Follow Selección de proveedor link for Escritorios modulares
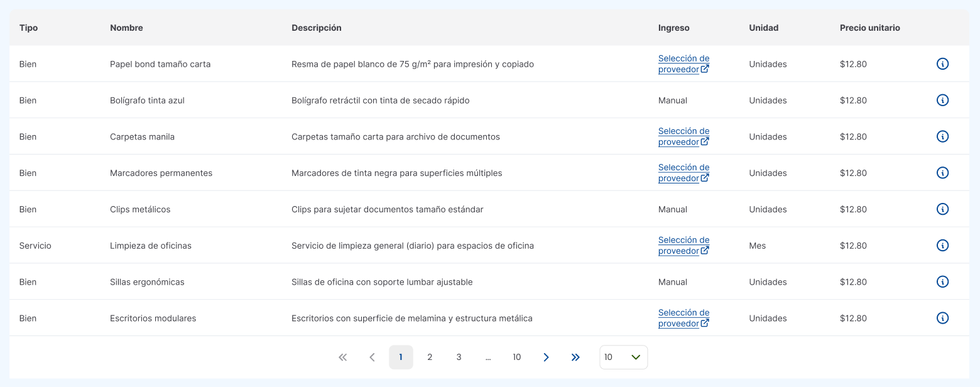This screenshot has height=387, width=980. [x=683, y=319]
